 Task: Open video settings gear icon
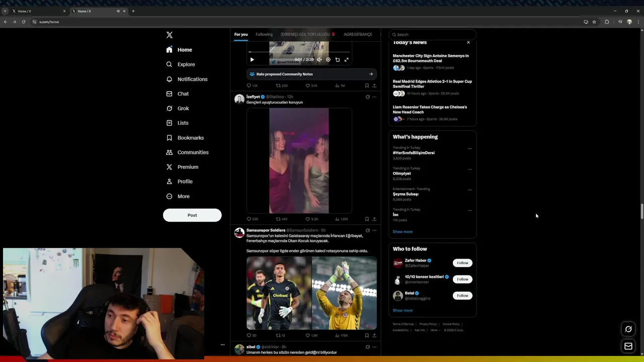coord(328,59)
